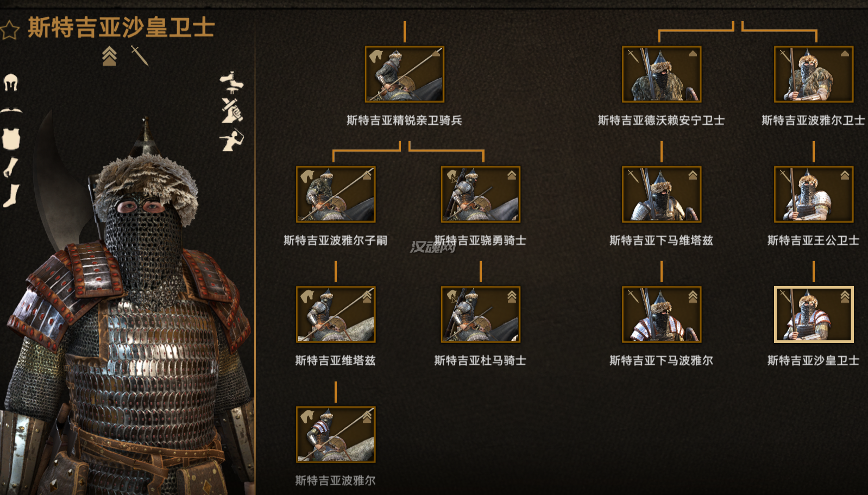Click the archer pose icon
This screenshot has height=495, width=868.
[232, 140]
